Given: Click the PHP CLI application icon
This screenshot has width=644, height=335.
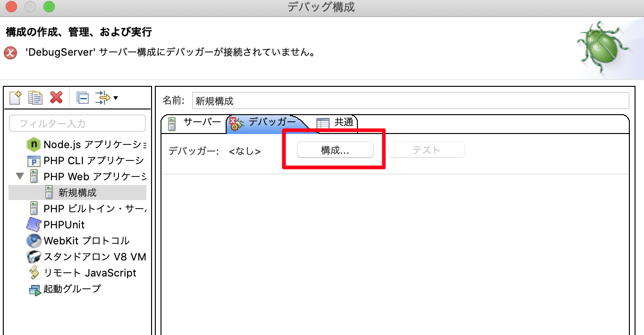Looking at the screenshot, I should (34, 160).
